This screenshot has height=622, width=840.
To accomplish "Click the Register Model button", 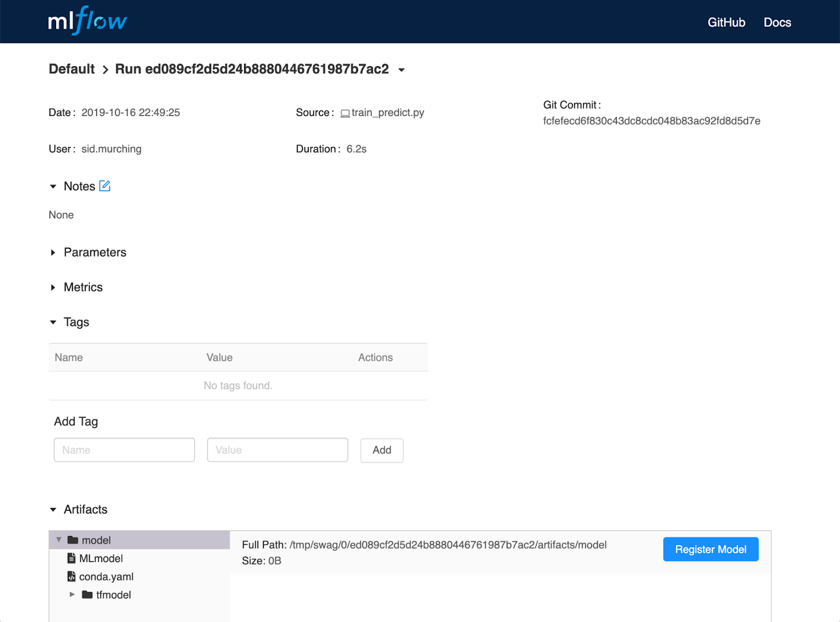I will (x=710, y=549).
